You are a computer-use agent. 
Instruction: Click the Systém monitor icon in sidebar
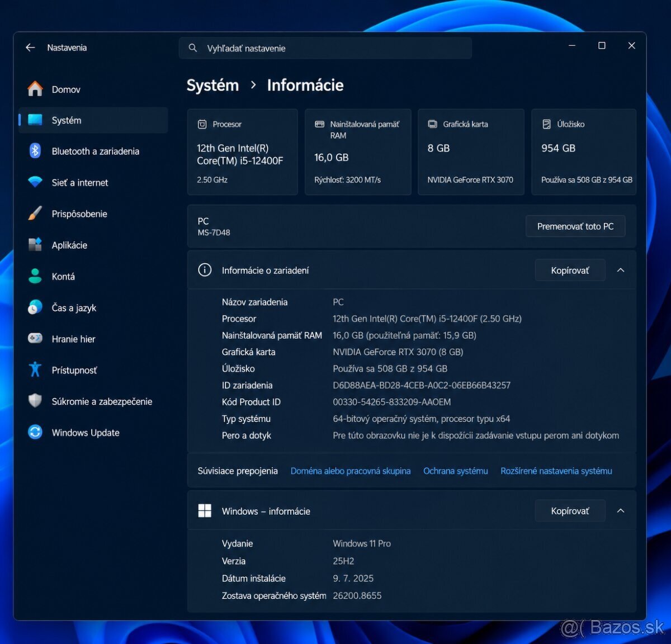click(x=35, y=120)
